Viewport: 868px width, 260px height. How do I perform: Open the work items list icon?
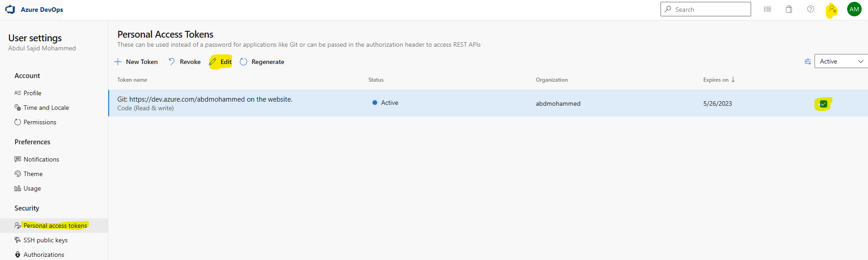[x=767, y=9]
